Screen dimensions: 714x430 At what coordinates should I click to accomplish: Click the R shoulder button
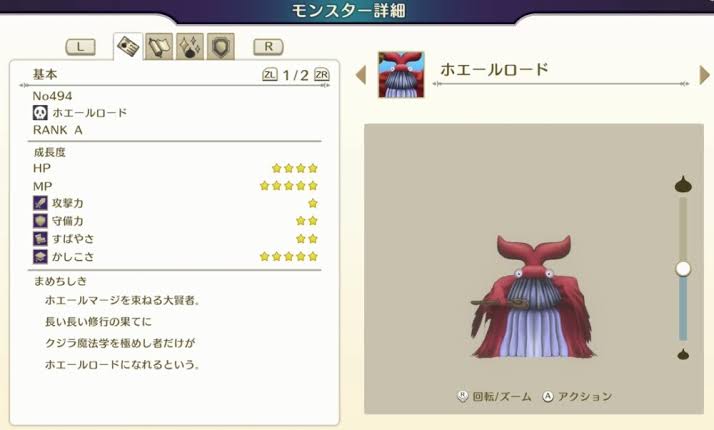coord(268,46)
